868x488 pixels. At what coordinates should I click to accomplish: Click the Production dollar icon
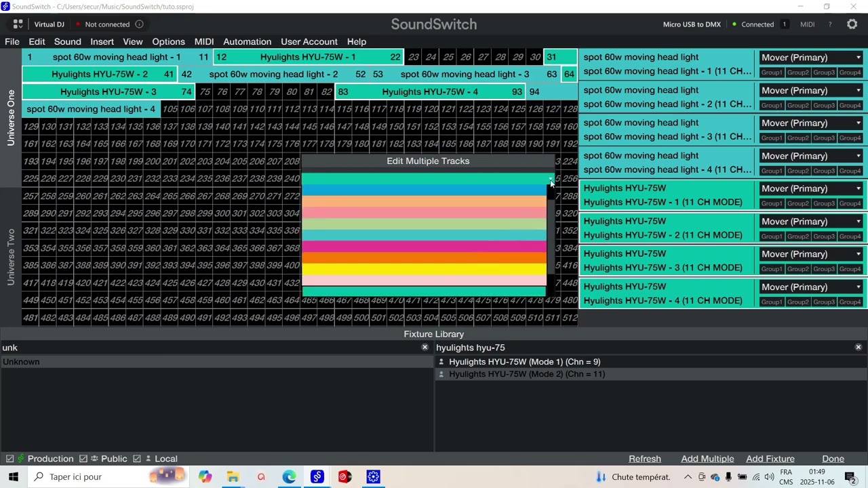click(x=21, y=459)
